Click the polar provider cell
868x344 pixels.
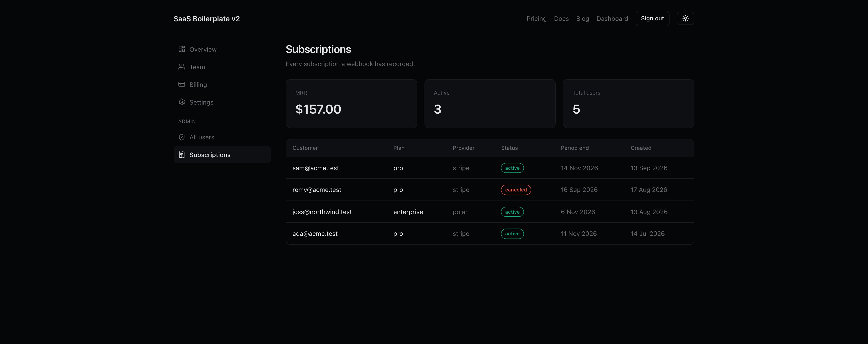coord(460,212)
